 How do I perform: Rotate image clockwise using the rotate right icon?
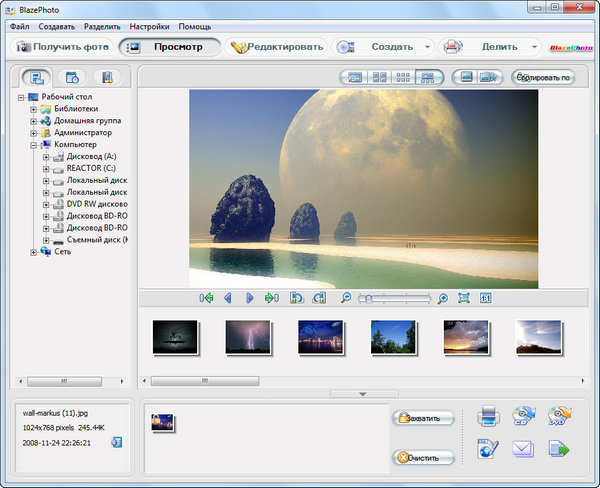coord(319,298)
